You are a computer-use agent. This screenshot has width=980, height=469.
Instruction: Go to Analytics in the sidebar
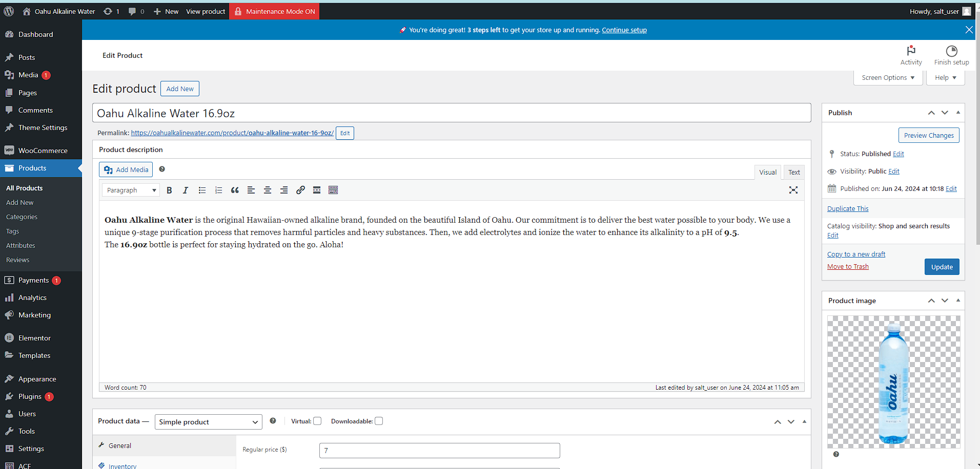tap(41, 297)
